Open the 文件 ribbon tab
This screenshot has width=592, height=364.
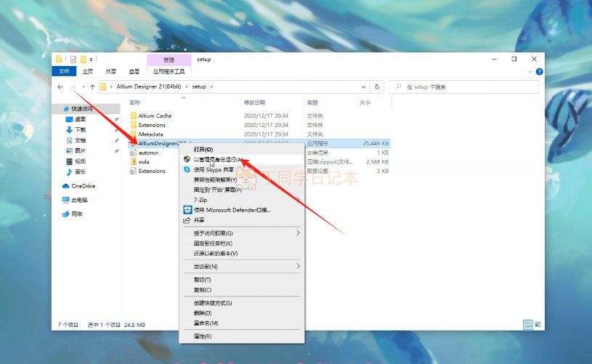[x=64, y=71]
